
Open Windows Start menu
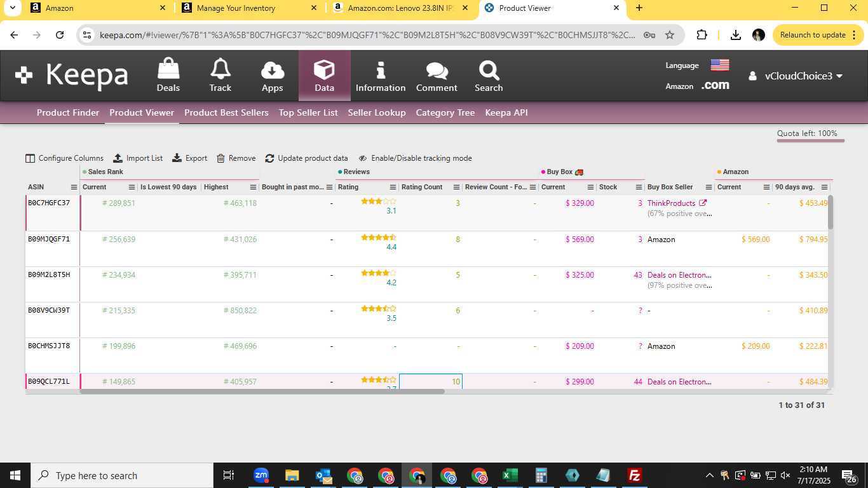(x=15, y=475)
